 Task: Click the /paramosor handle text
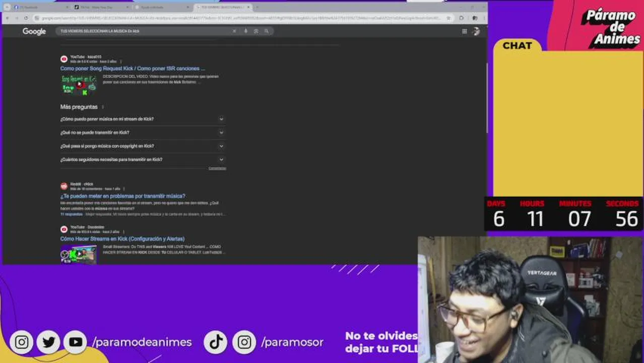[x=292, y=342]
